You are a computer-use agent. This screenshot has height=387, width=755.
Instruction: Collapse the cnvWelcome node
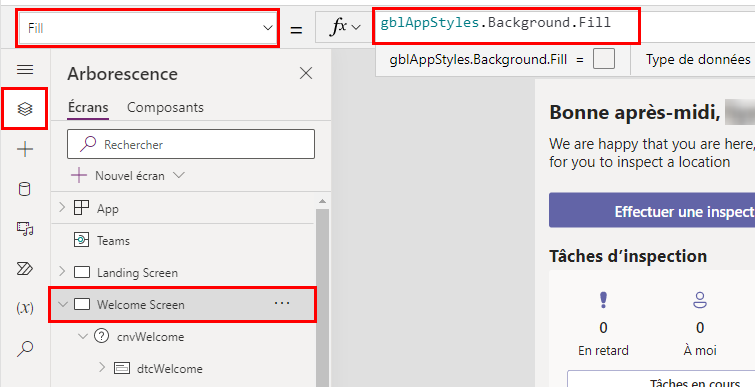pyautogui.click(x=83, y=336)
